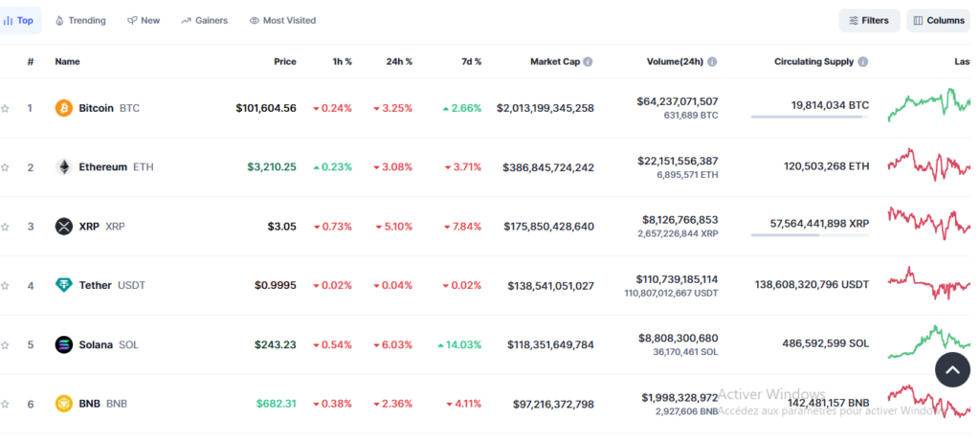The image size is (980, 441).
Task: Click the BNB logo icon
Action: coord(64,404)
